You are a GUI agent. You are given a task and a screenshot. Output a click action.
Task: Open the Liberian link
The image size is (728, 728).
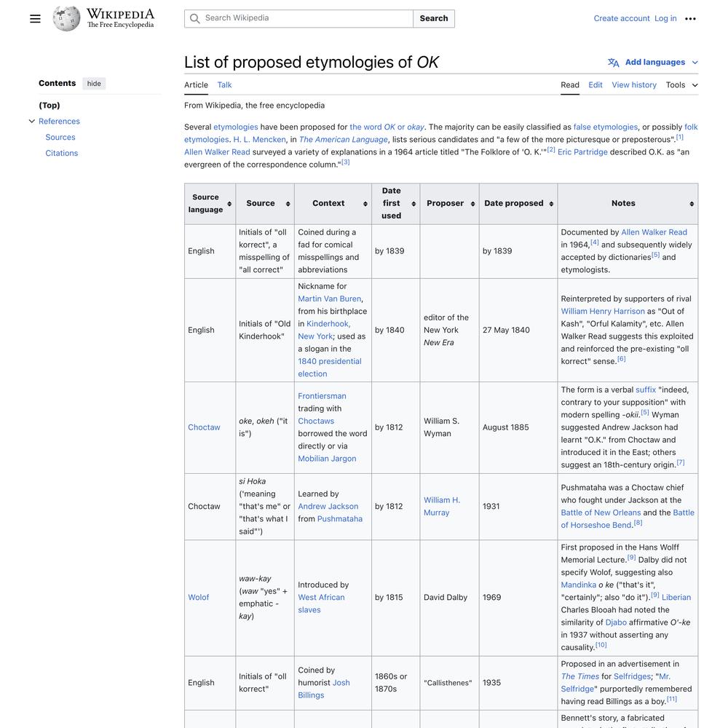pyautogui.click(x=676, y=598)
